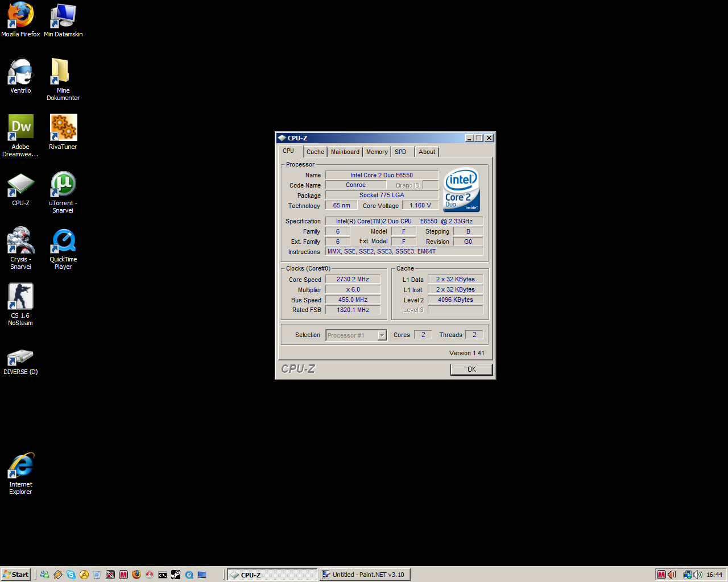
Task: Click McAfee system tray icon
Action: [x=661, y=575]
